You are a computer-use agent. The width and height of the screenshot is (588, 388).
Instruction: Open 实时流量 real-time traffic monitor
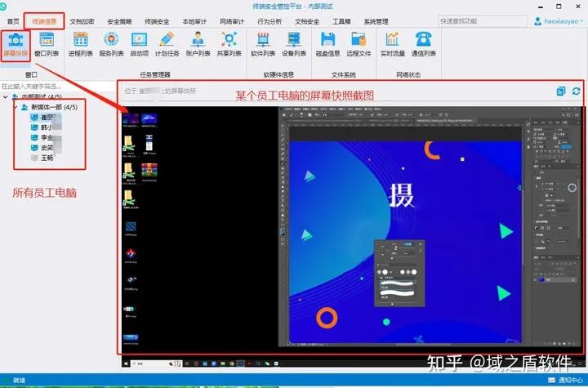(393, 42)
